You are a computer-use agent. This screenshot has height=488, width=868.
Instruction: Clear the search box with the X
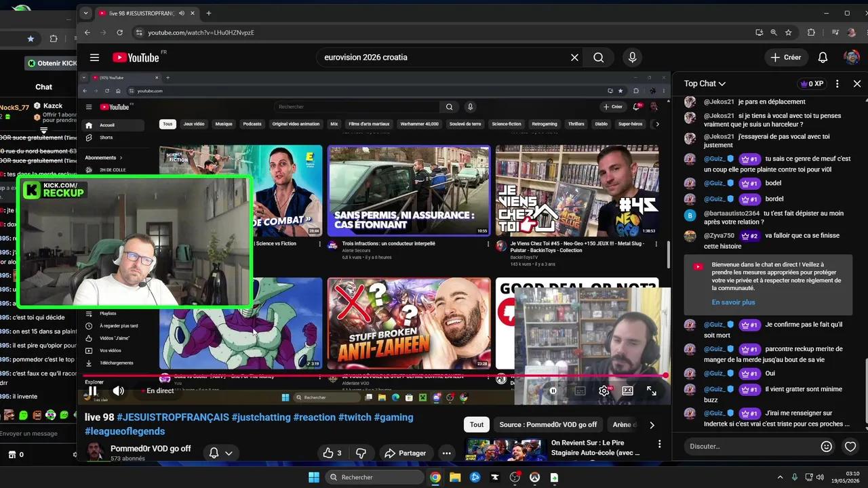pos(574,58)
